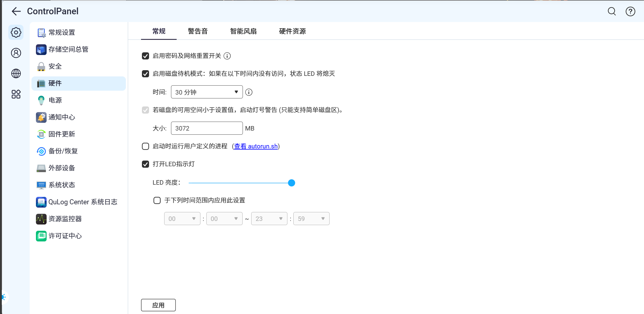644x314 pixels.
Task: Open the network globe icon in left rail
Action: (x=16, y=73)
